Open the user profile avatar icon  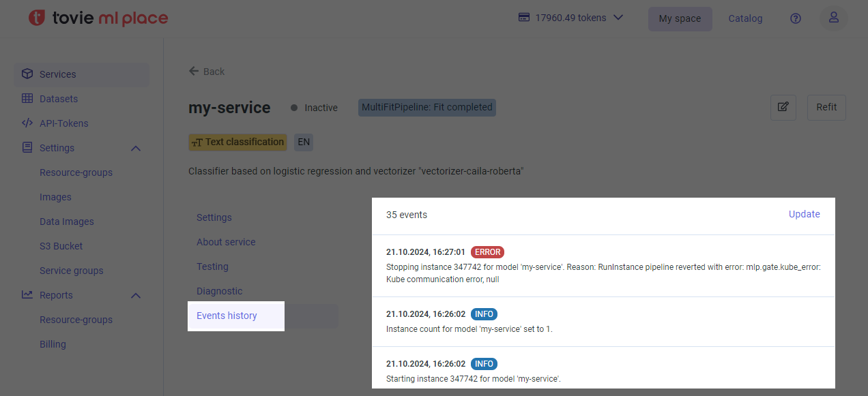[x=833, y=18]
